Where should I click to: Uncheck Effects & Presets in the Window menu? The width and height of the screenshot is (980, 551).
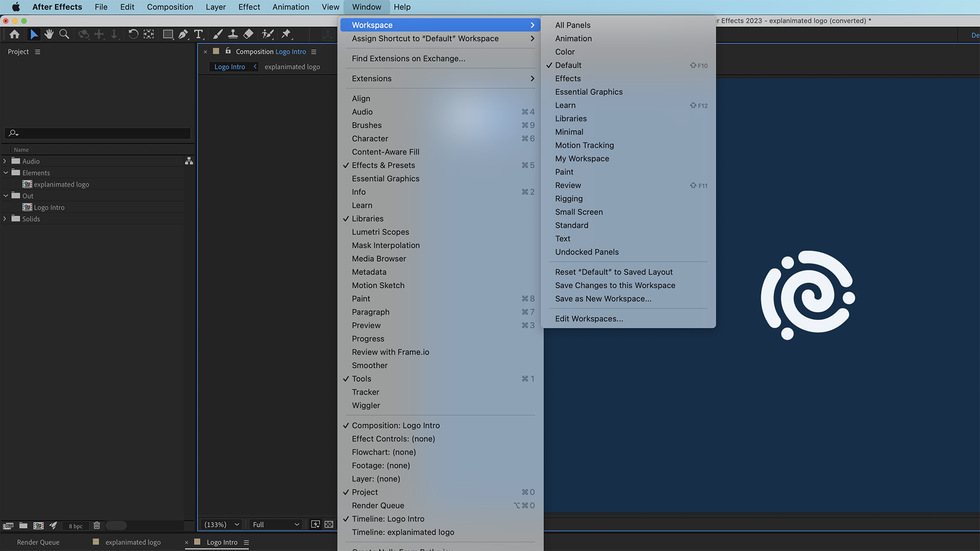tap(383, 165)
